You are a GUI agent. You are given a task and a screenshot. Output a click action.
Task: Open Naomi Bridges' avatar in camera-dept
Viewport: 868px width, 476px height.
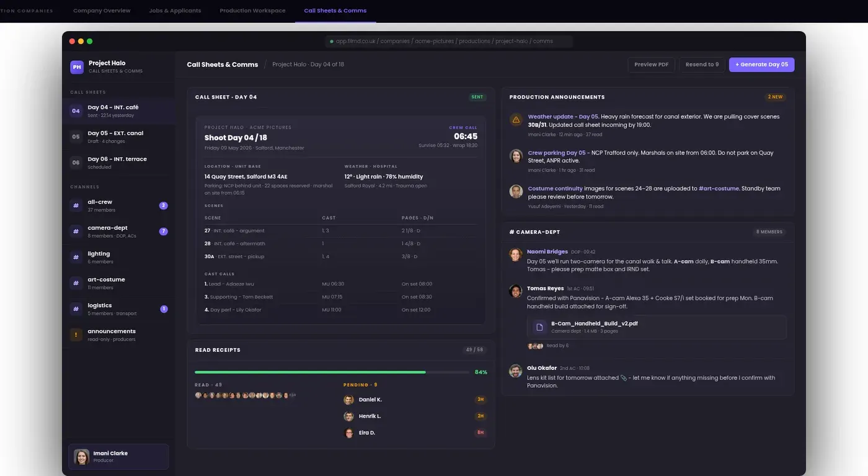[x=515, y=254]
